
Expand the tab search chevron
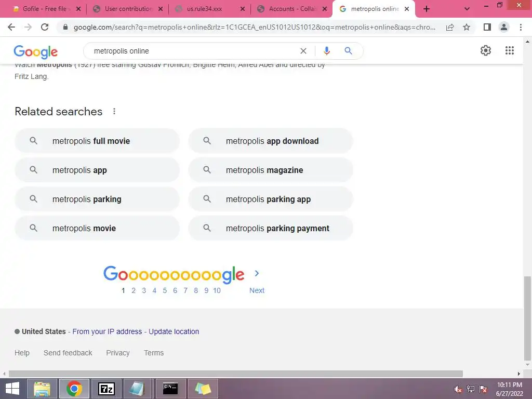(x=467, y=9)
